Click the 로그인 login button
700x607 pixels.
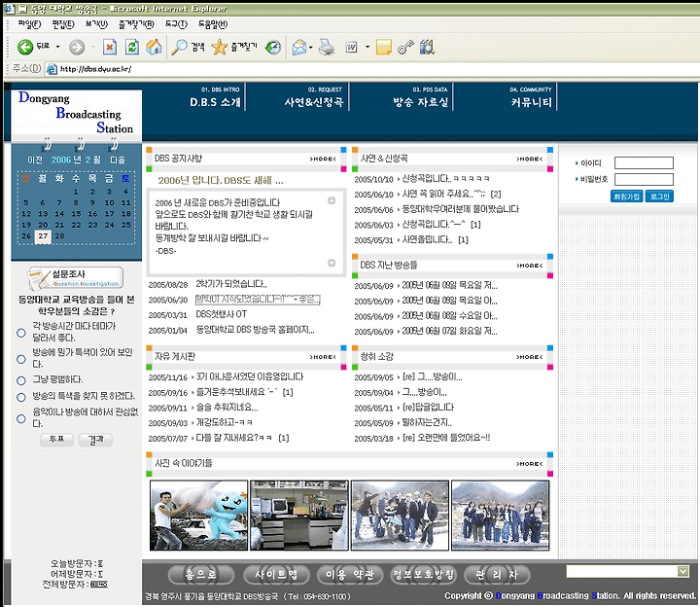[x=659, y=196]
